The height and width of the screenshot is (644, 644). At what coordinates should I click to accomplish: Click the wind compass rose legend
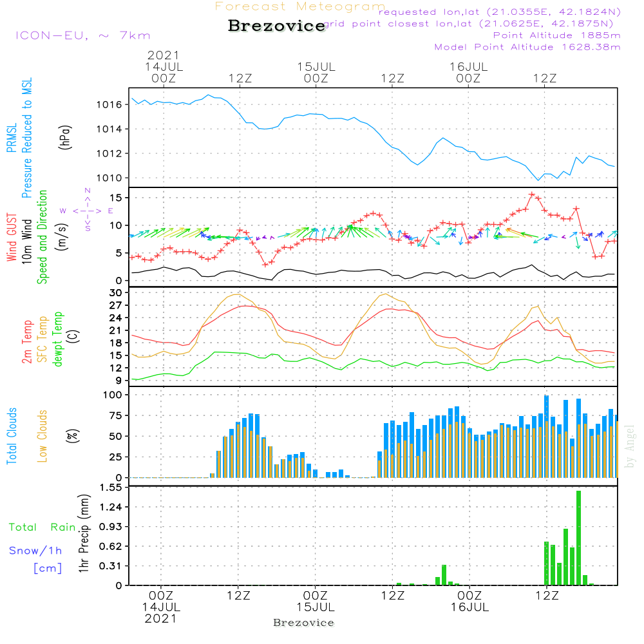(x=87, y=211)
